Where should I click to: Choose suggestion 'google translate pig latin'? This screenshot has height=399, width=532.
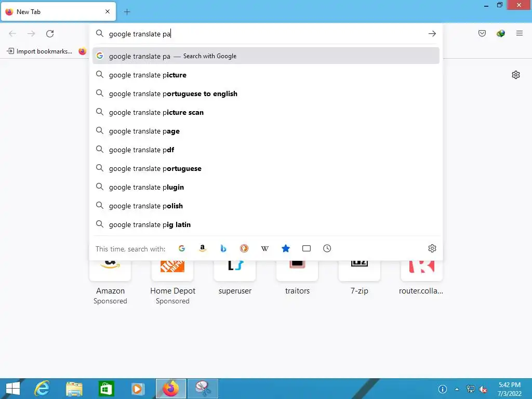[265, 224]
